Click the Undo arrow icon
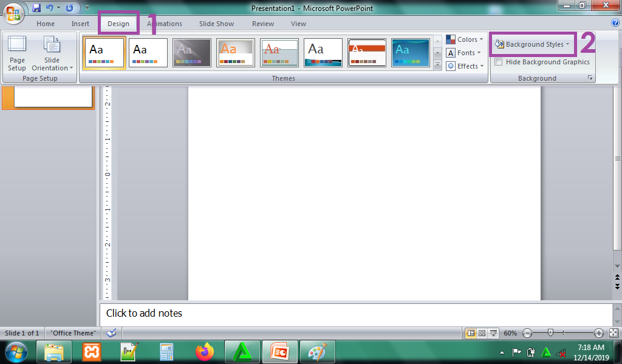The width and height of the screenshot is (622, 364). [49, 8]
